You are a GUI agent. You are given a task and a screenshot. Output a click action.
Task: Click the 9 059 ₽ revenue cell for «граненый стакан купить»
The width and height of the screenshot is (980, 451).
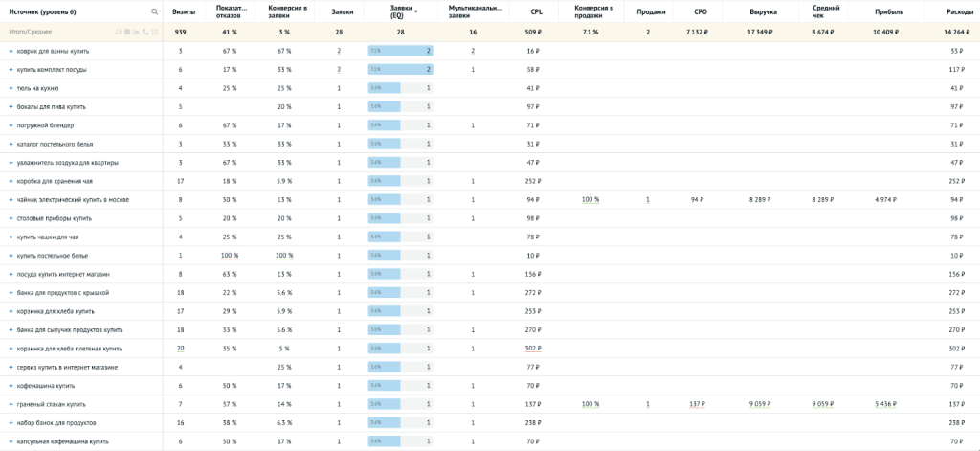(763, 404)
